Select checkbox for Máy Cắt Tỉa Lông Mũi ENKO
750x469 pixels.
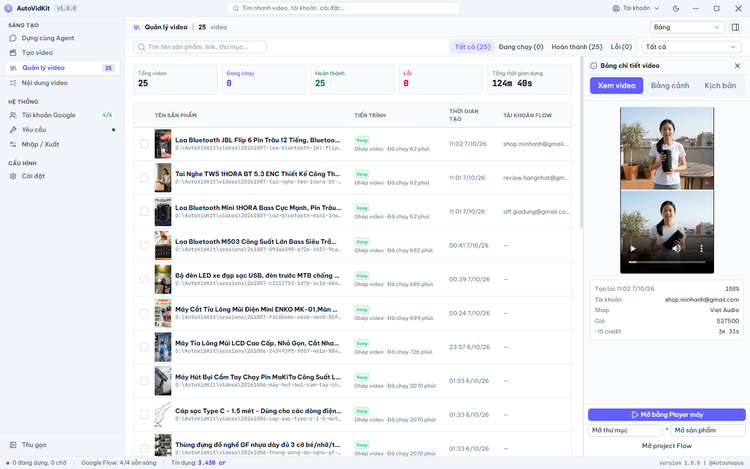(144, 313)
